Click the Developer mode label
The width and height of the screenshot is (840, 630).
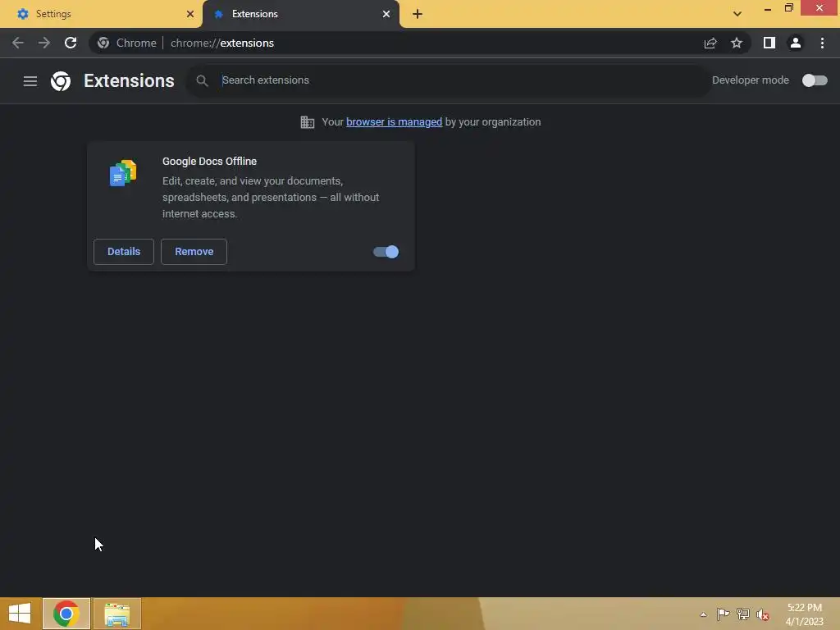pos(750,80)
